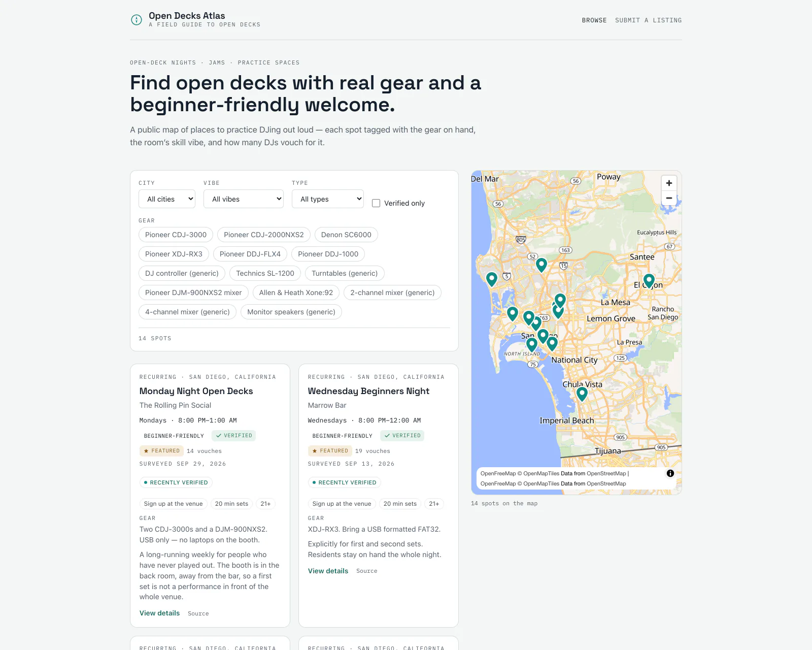Toggle the Turntables (generic) filter chip
This screenshot has width=812, height=650.
[x=345, y=273]
